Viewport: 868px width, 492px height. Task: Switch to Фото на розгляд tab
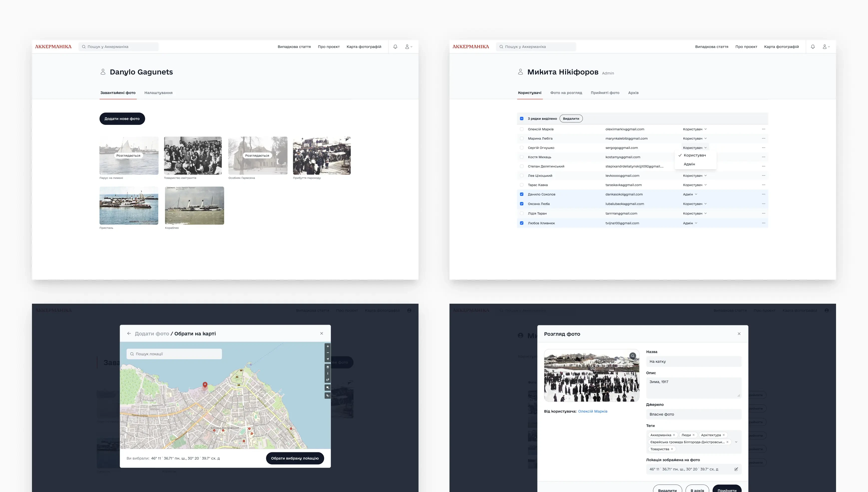(x=566, y=93)
